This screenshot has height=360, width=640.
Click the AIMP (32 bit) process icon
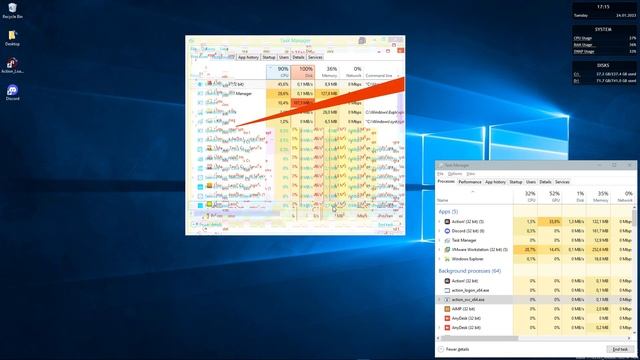(x=447, y=309)
